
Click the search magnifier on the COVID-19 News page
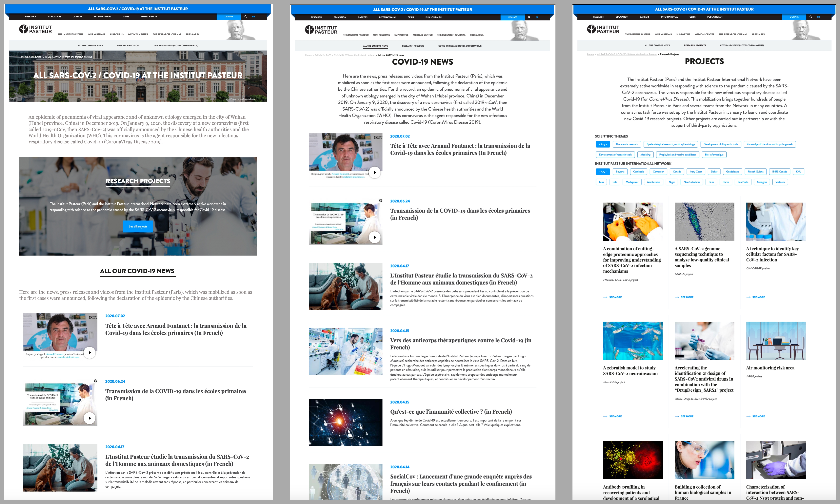coord(529,17)
